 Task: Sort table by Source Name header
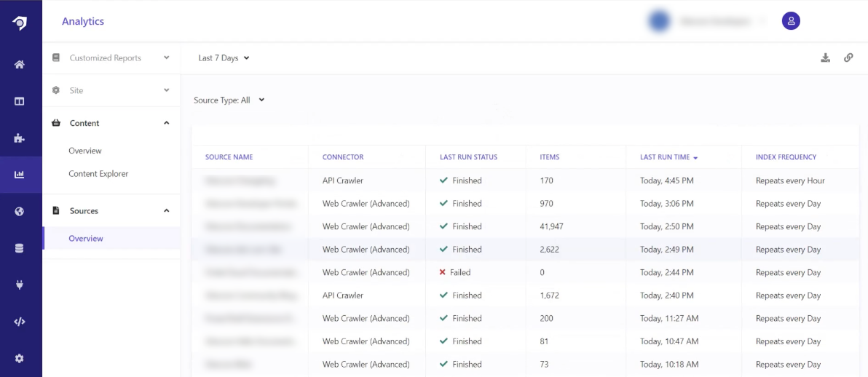[x=229, y=157]
